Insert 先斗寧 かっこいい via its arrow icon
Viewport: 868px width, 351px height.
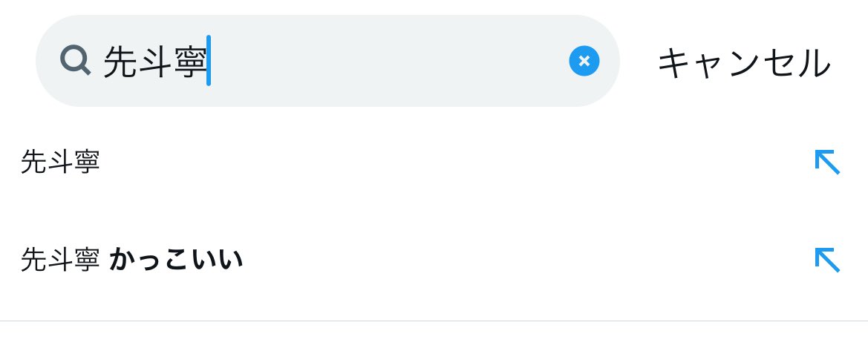click(x=828, y=260)
